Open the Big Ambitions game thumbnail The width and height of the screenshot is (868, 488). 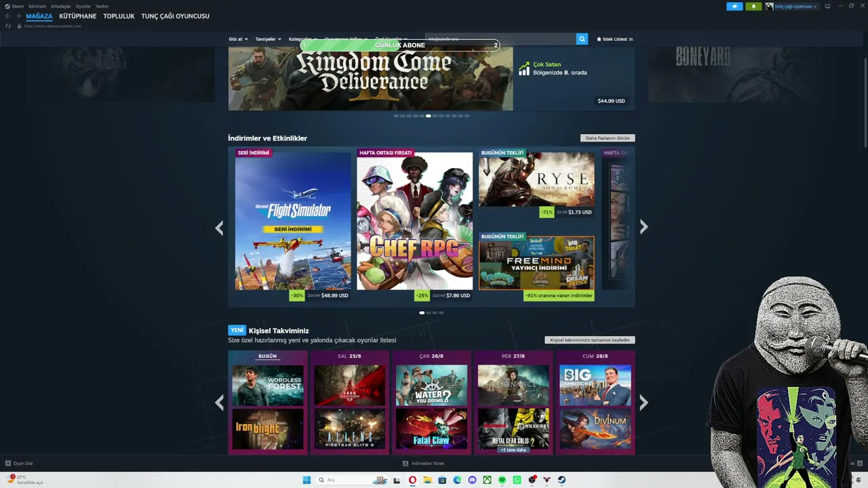(595, 385)
